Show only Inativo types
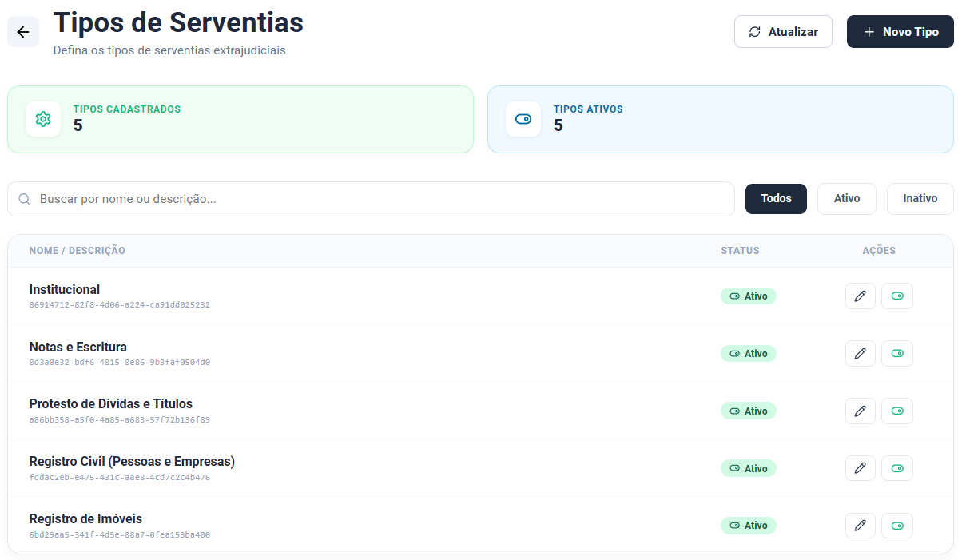This screenshot has height=560, width=958. 920,198
